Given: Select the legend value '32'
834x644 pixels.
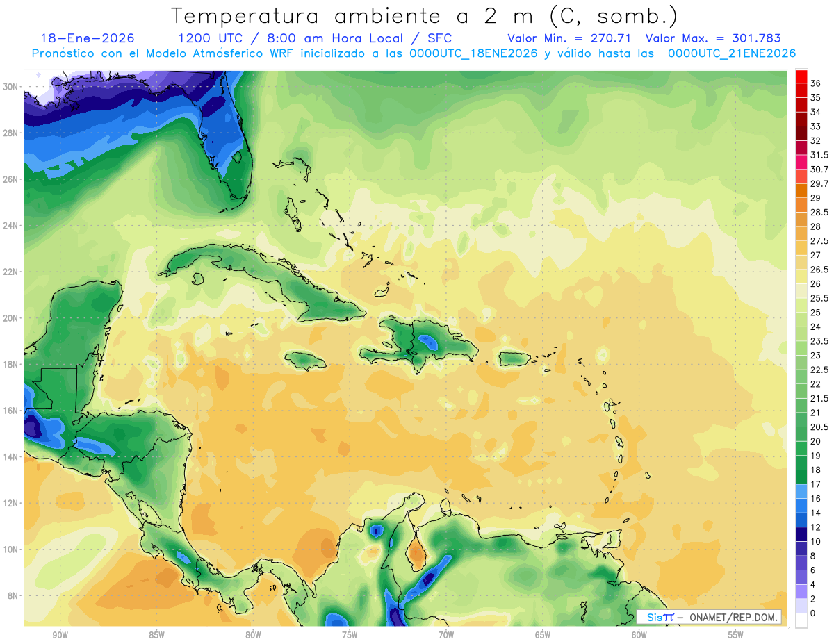Looking at the screenshot, I should coord(815,140).
